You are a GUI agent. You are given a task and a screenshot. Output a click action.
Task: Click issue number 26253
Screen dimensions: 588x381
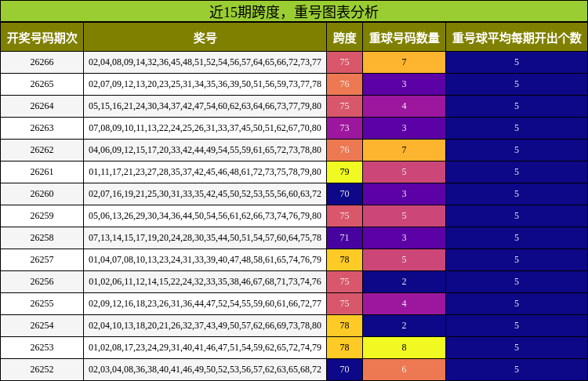pyautogui.click(x=42, y=347)
